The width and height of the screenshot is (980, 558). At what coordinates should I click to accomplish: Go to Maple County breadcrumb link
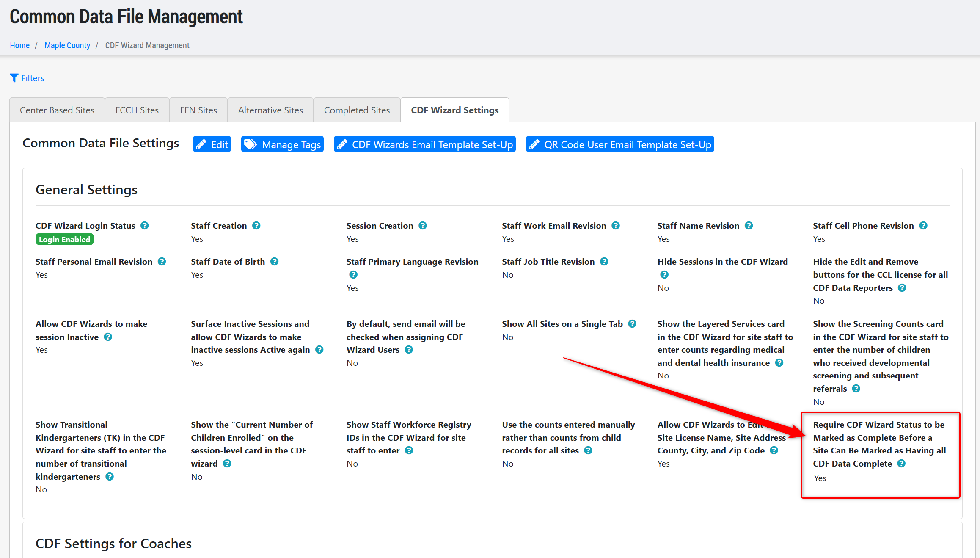[x=67, y=45]
